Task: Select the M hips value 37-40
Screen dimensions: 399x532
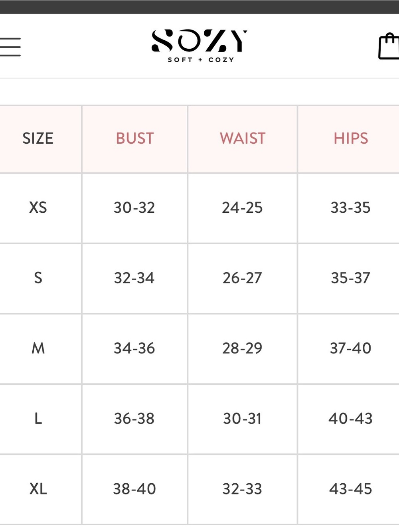Action: (351, 348)
